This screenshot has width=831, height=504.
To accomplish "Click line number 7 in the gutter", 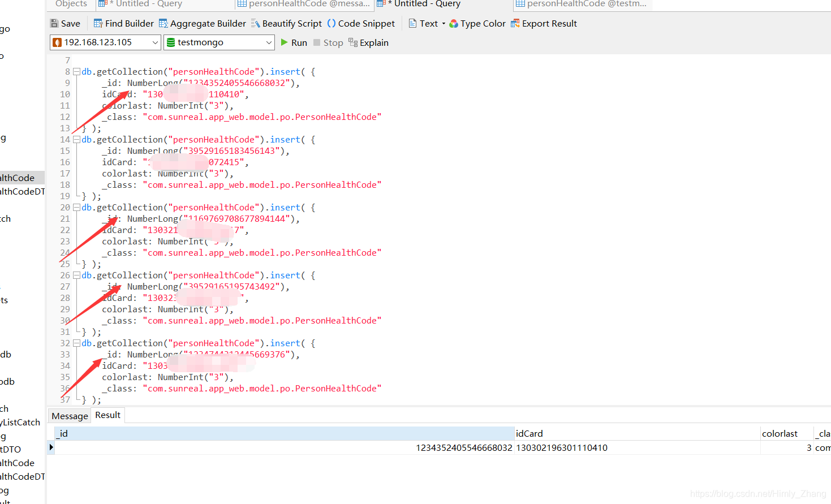I will tap(67, 61).
